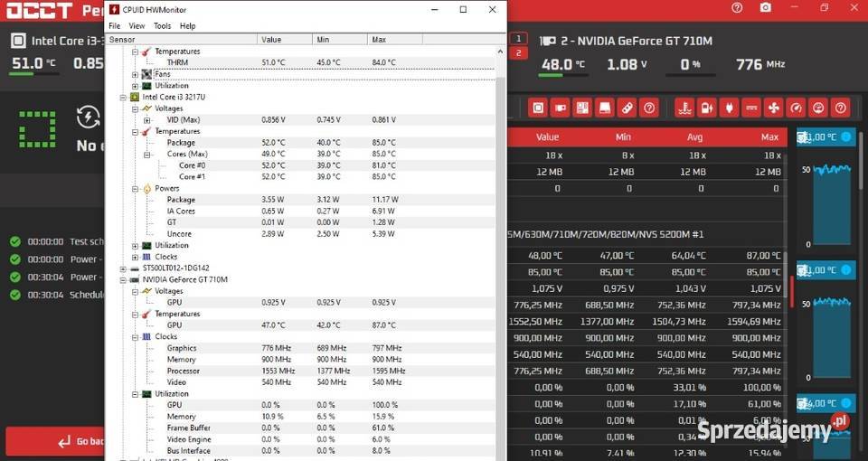The height and width of the screenshot is (461, 868).
Task: Open the View menu in HWMonitor
Action: (x=137, y=26)
